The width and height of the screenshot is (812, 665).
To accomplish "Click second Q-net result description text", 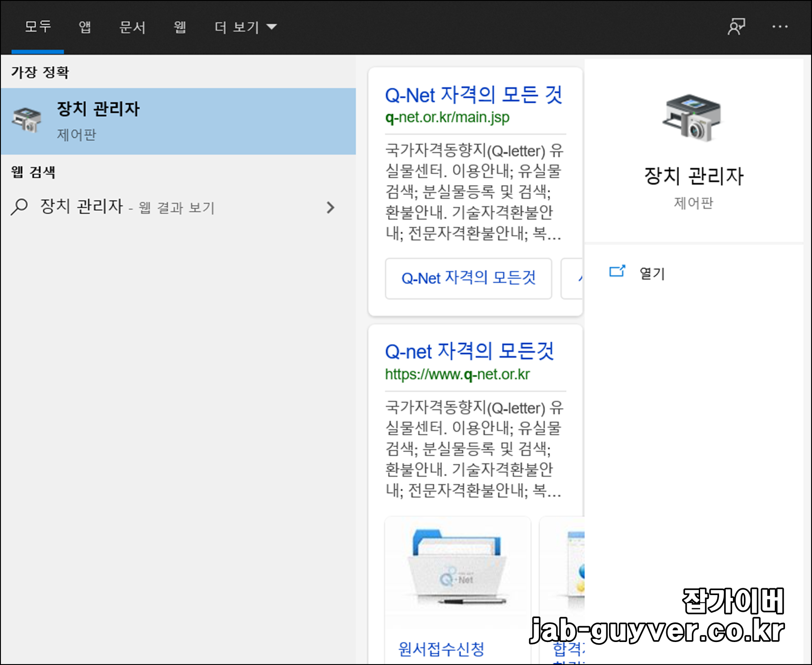I will click(474, 449).
